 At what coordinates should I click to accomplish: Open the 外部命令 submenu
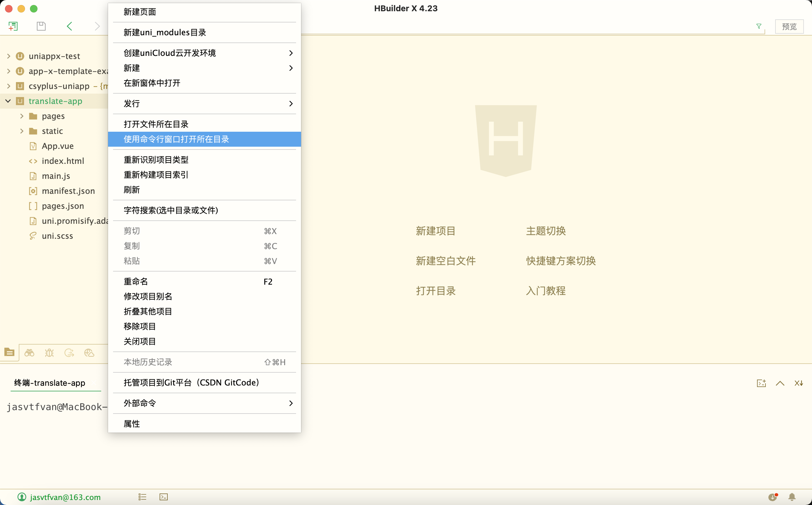pos(205,403)
